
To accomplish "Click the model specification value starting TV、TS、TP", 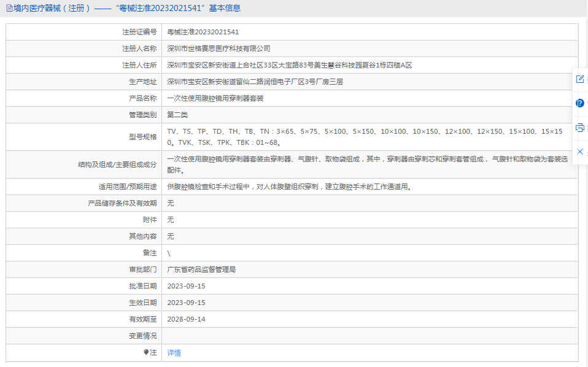I will coord(365,137).
